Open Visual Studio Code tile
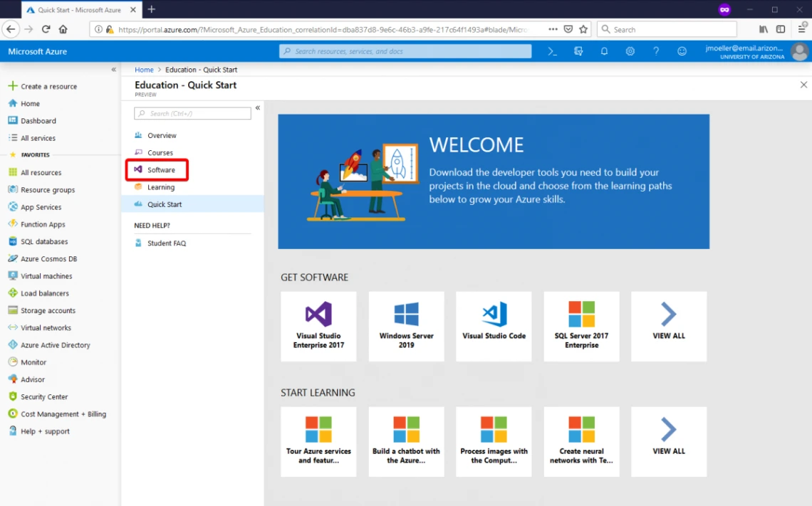The width and height of the screenshot is (812, 506). tap(494, 326)
